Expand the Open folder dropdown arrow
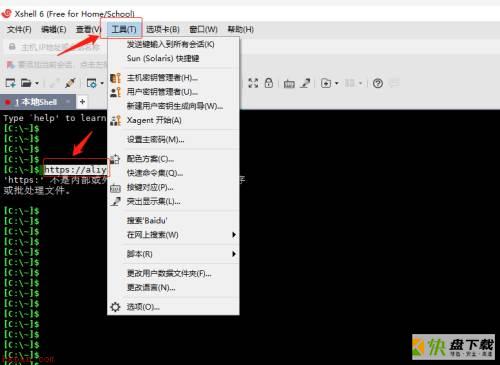 pyautogui.click(x=37, y=83)
